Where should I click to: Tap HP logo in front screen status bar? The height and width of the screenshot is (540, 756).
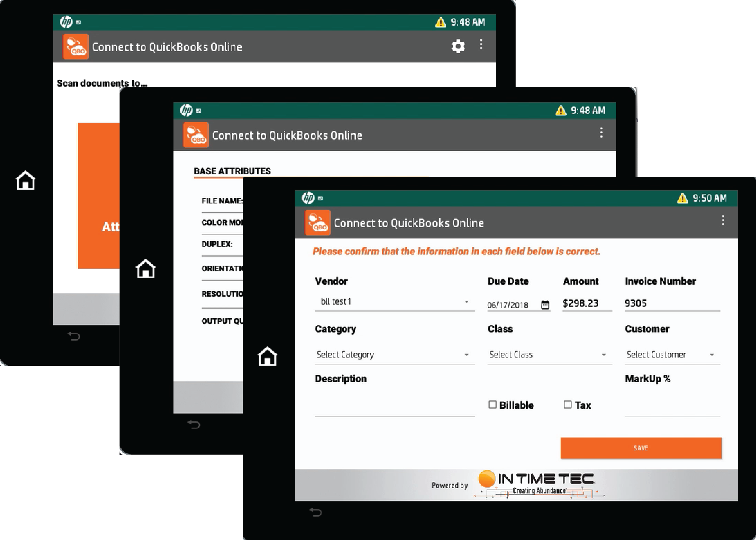pos(308,198)
